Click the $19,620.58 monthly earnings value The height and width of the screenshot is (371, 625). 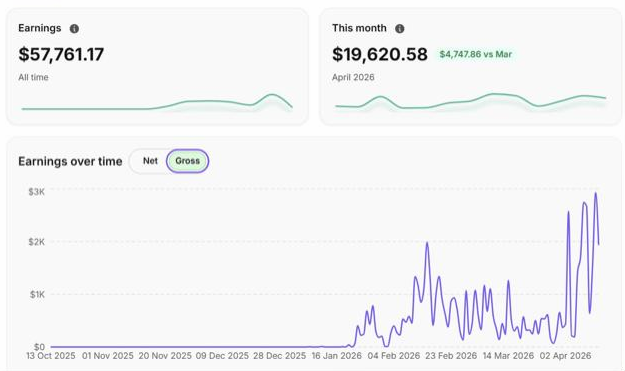pyautogui.click(x=379, y=55)
